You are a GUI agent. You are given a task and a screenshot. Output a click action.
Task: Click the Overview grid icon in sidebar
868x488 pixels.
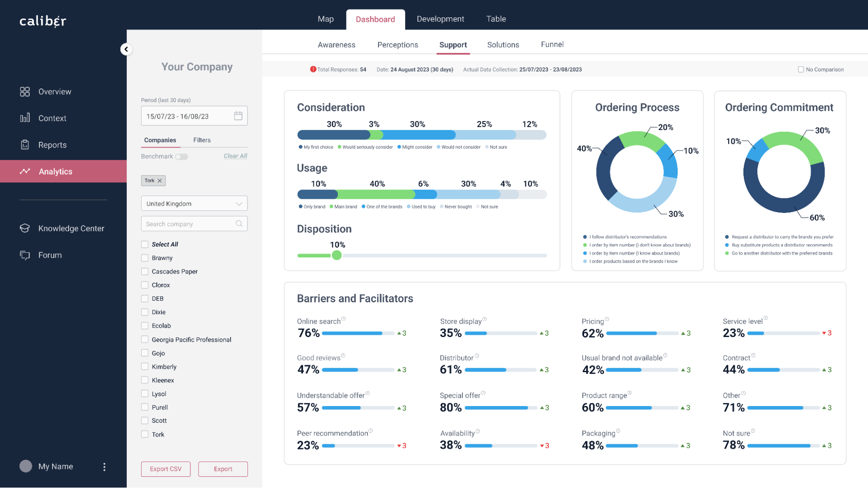click(x=25, y=92)
